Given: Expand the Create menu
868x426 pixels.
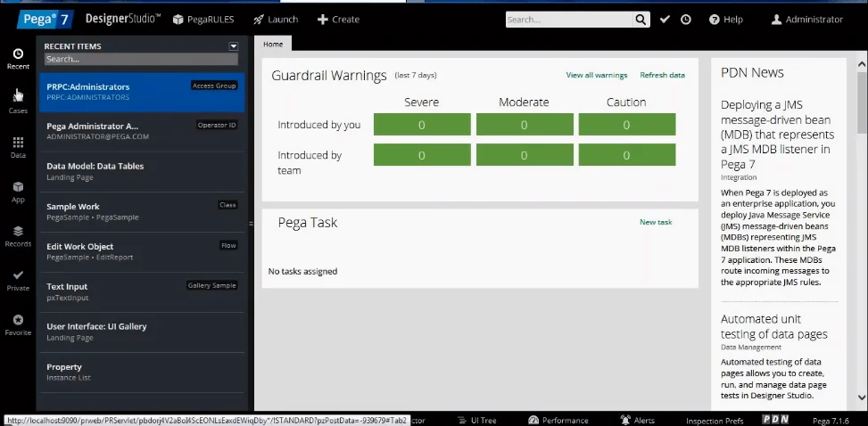Looking at the screenshot, I should click(338, 20).
